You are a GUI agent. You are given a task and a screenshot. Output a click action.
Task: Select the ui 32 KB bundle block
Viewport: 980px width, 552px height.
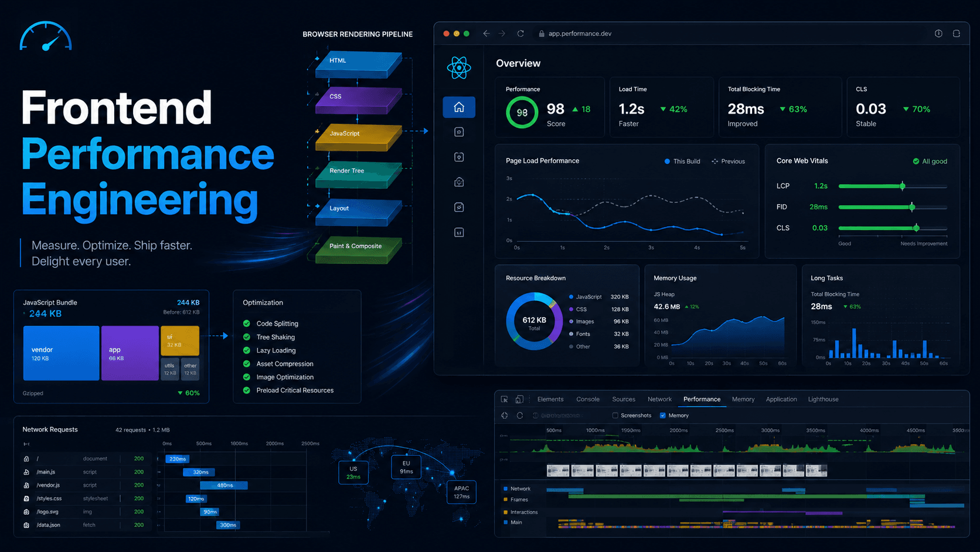180,341
